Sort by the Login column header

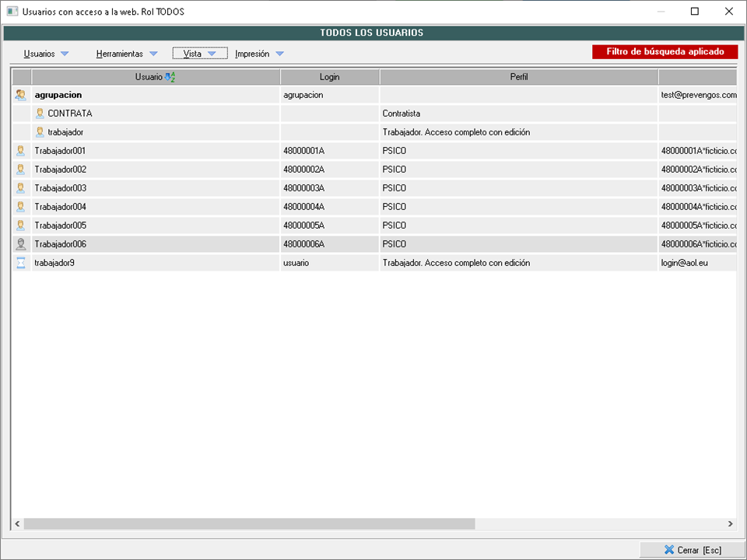coord(329,77)
